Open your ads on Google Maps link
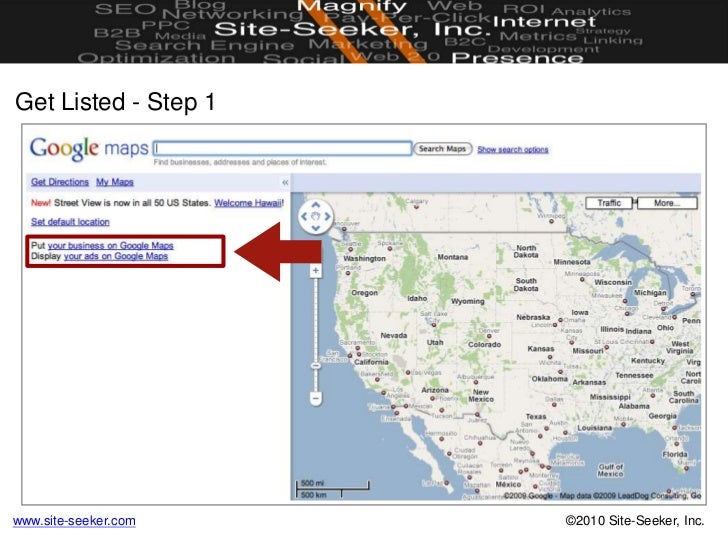The width and height of the screenshot is (728, 546). (x=116, y=256)
